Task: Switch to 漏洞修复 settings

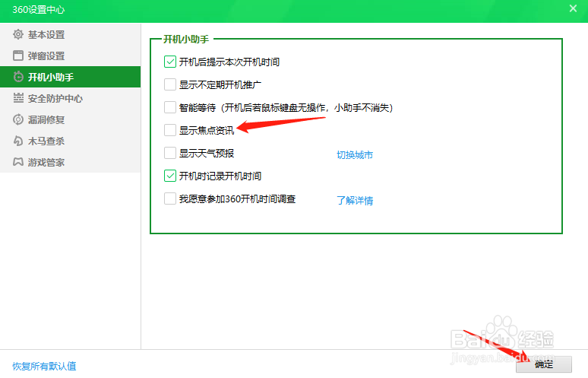Action: (x=71, y=119)
